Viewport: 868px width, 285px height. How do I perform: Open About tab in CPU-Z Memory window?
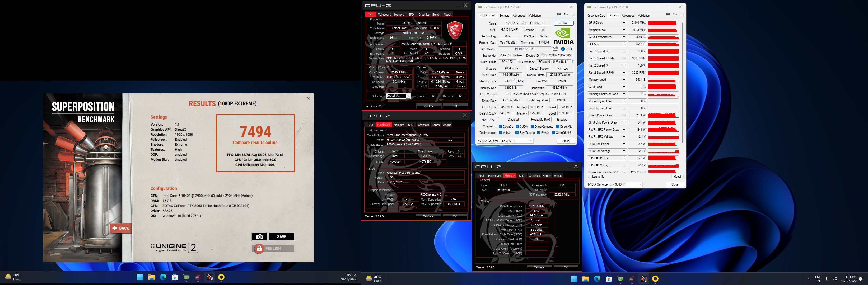click(558, 176)
